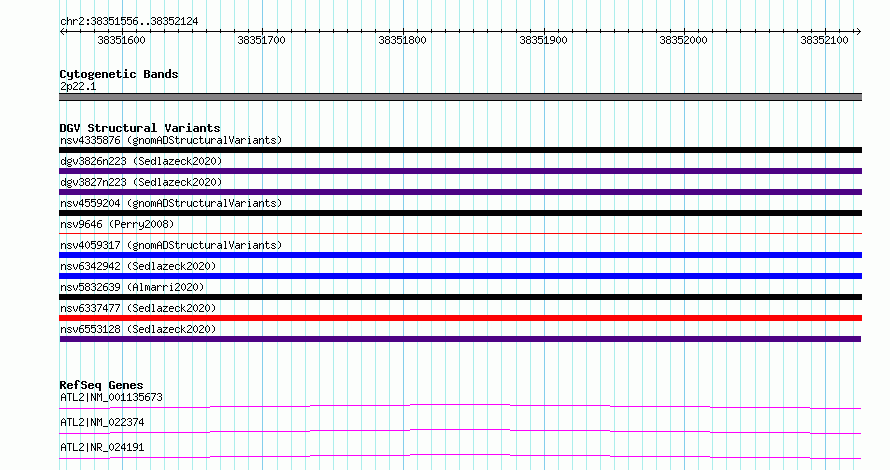Click the 2p22.1 band label

pos(78,86)
